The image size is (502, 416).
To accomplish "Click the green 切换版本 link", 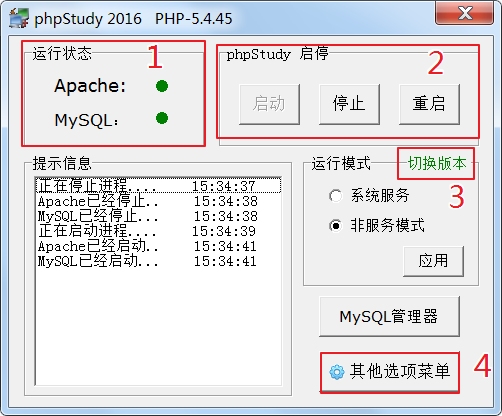I will click(x=437, y=163).
